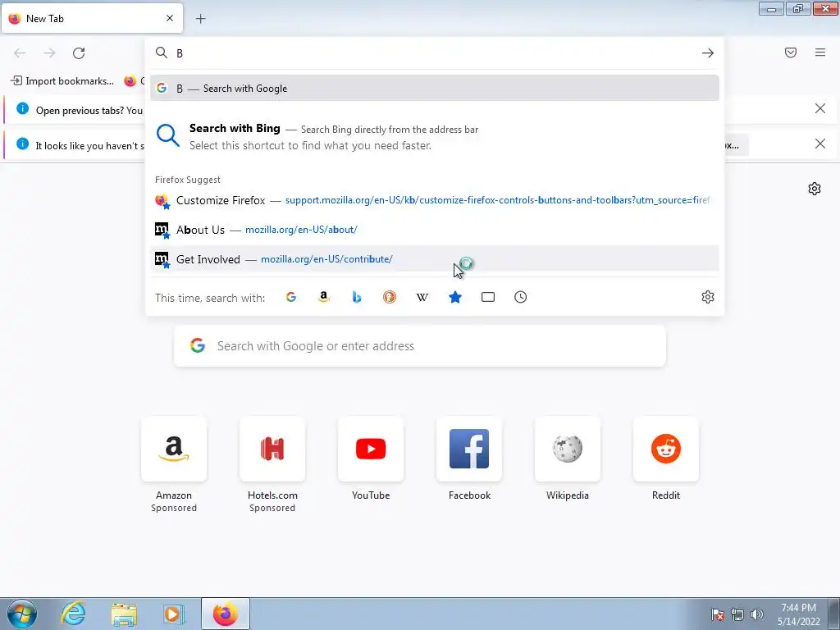Open the network tray icon
840x630 pixels.
[x=737, y=614]
